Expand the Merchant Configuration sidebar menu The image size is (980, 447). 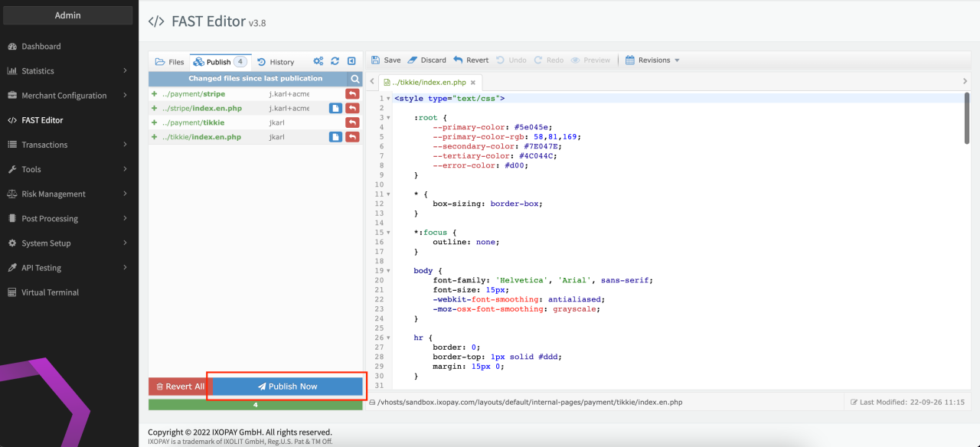coord(64,96)
